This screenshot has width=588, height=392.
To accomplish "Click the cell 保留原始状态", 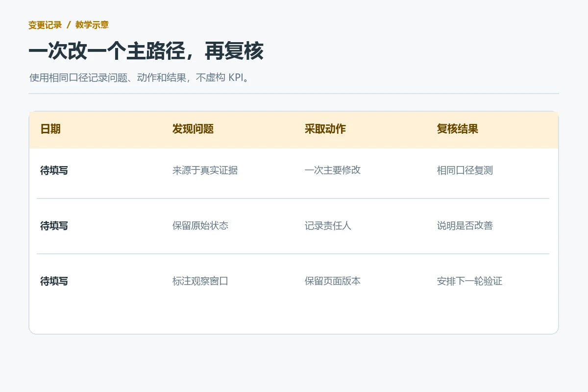I will pyautogui.click(x=200, y=226).
